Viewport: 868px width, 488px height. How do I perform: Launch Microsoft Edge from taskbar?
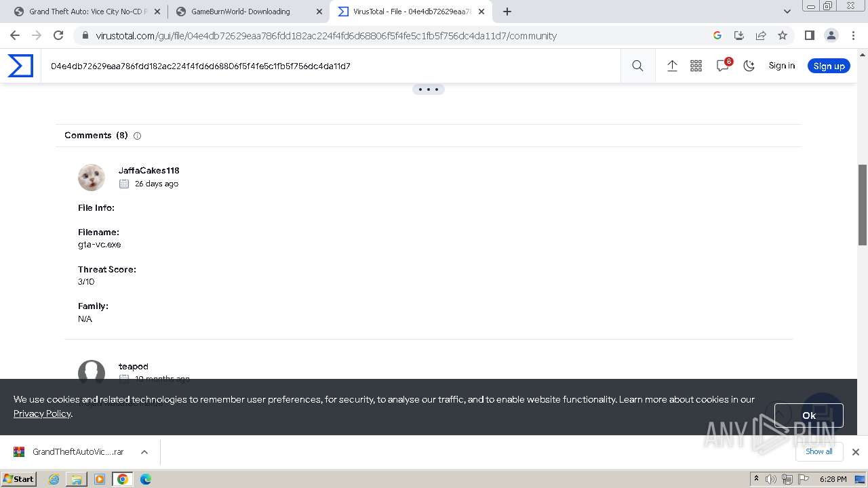pyautogui.click(x=146, y=479)
